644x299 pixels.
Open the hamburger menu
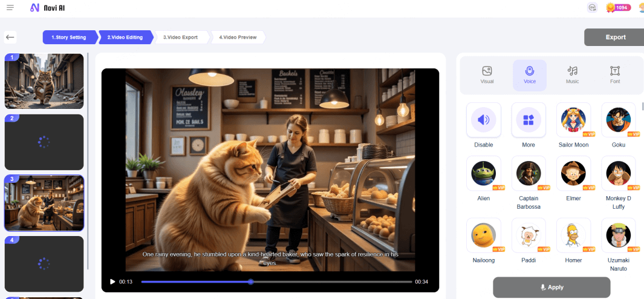pos(10,7)
